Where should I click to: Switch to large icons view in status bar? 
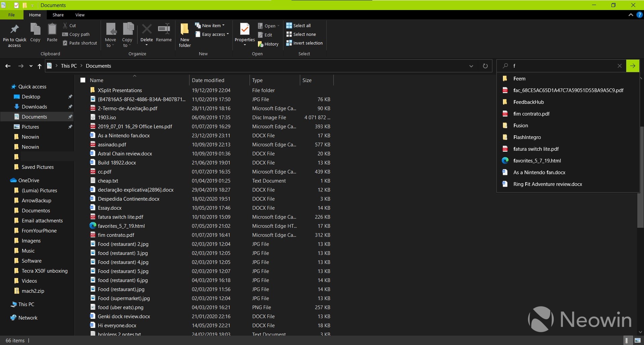point(637,340)
